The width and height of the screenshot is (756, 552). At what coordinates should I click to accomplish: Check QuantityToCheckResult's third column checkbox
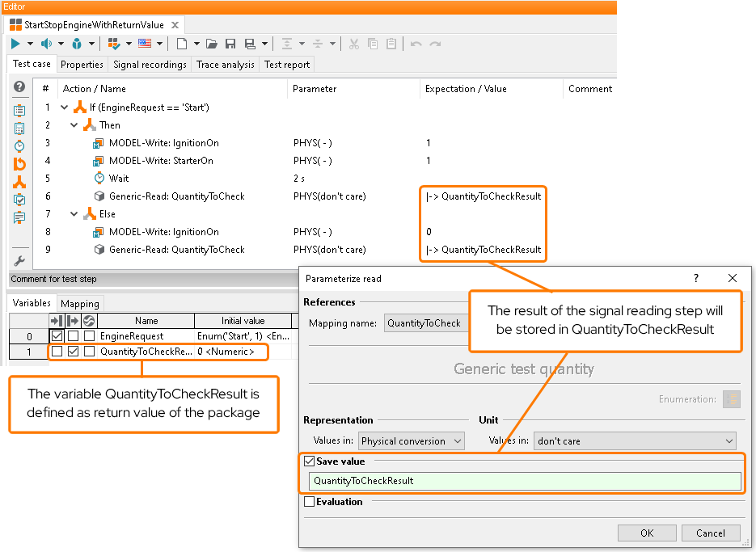(89, 352)
